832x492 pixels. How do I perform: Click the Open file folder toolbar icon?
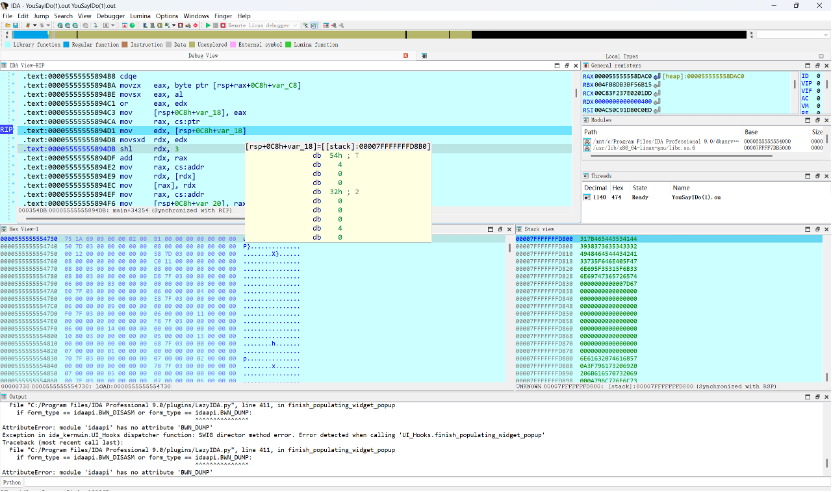coord(7,25)
